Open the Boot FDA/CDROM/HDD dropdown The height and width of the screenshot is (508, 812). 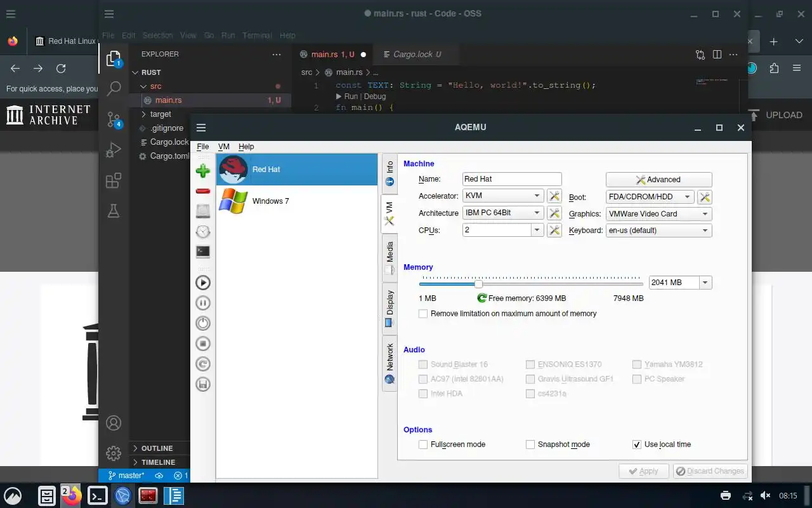[650, 197]
